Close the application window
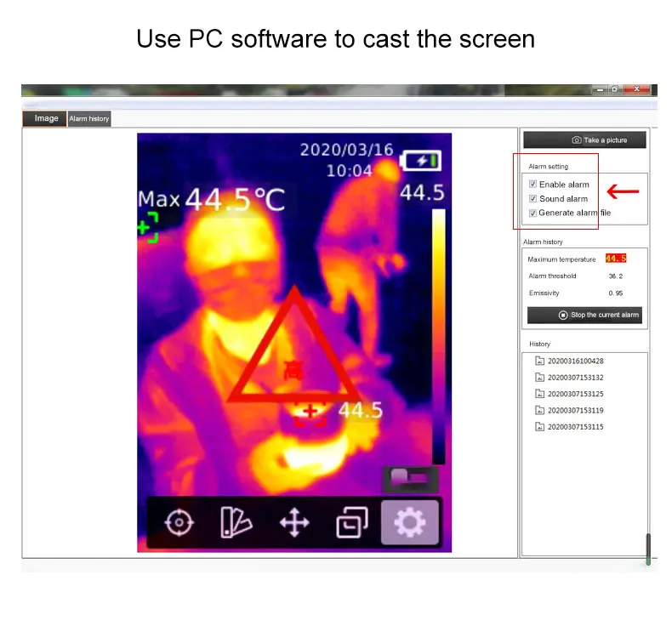Image resolution: width=672 pixels, height=626 pixels. click(x=636, y=89)
